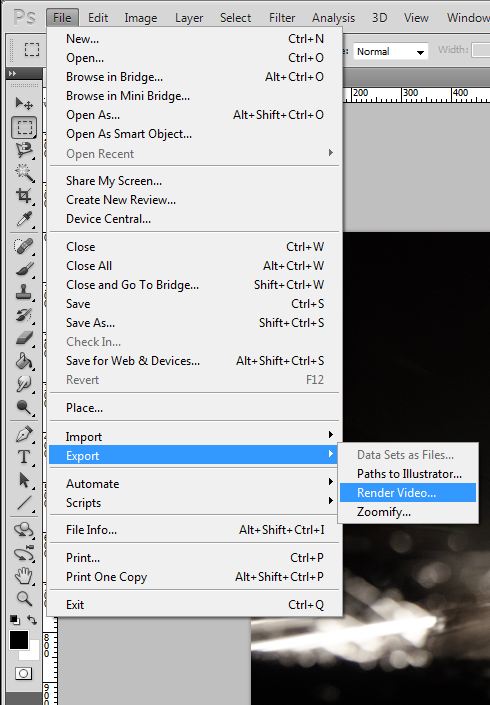Select the Horizontal Type tool
The width and height of the screenshot is (490, 705).
click(x=24, y=457)
